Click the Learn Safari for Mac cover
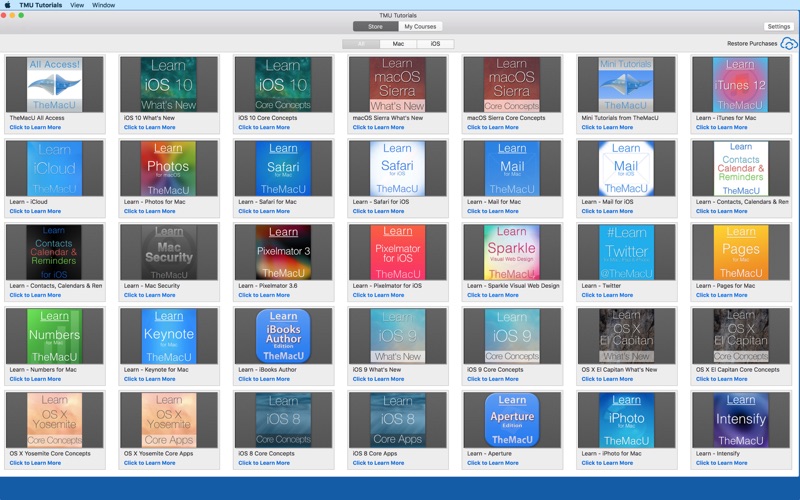800x500 pixels. tap(283, 168)
